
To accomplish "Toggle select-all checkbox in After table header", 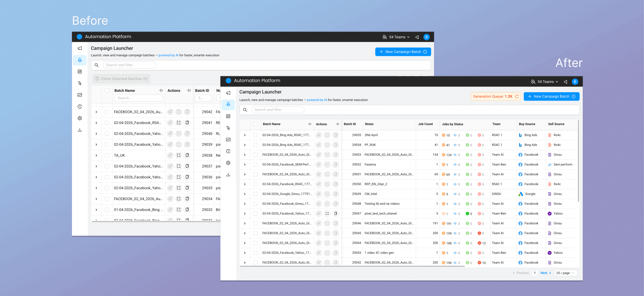I will coord(255,124).
